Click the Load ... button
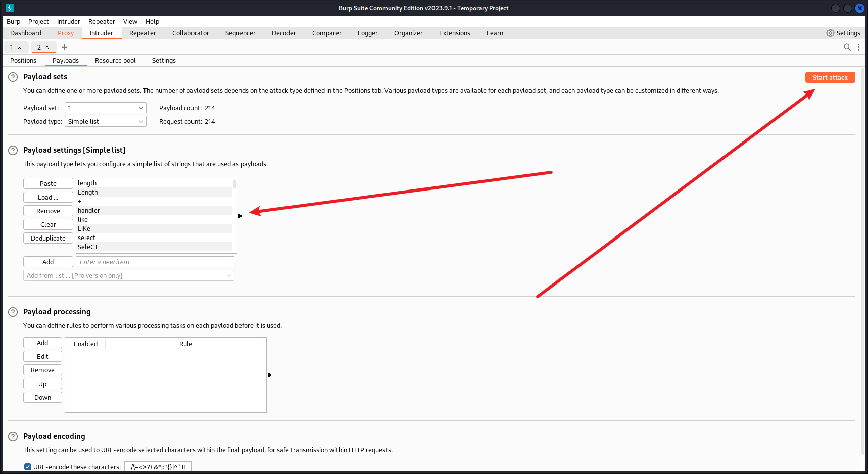868x474 pixels. (x=48, y=197)
